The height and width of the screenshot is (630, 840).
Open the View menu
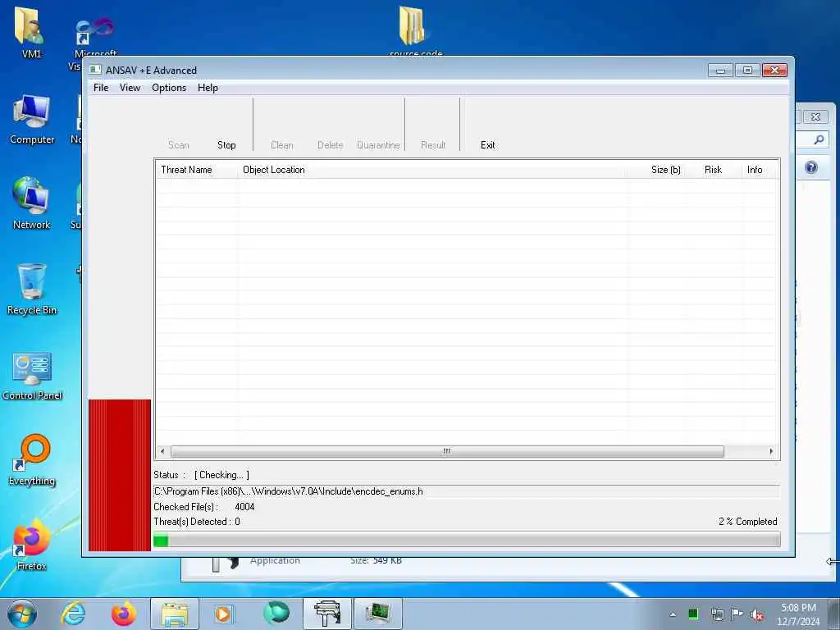(130, 88)
